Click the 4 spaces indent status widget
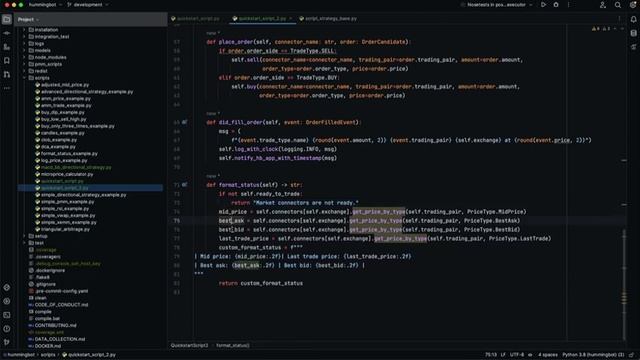The image size is (640, 360). coord(548,355)
